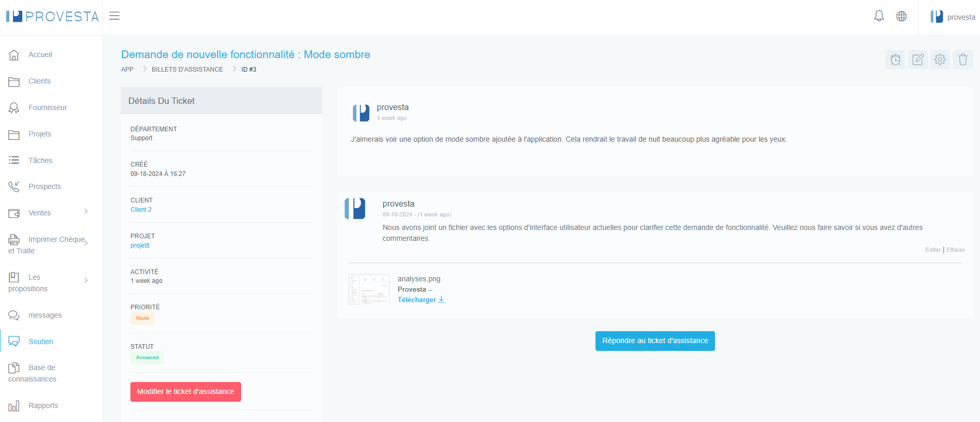Open the Client 2 link
This screenshot has height=422, width=980.
141,210
